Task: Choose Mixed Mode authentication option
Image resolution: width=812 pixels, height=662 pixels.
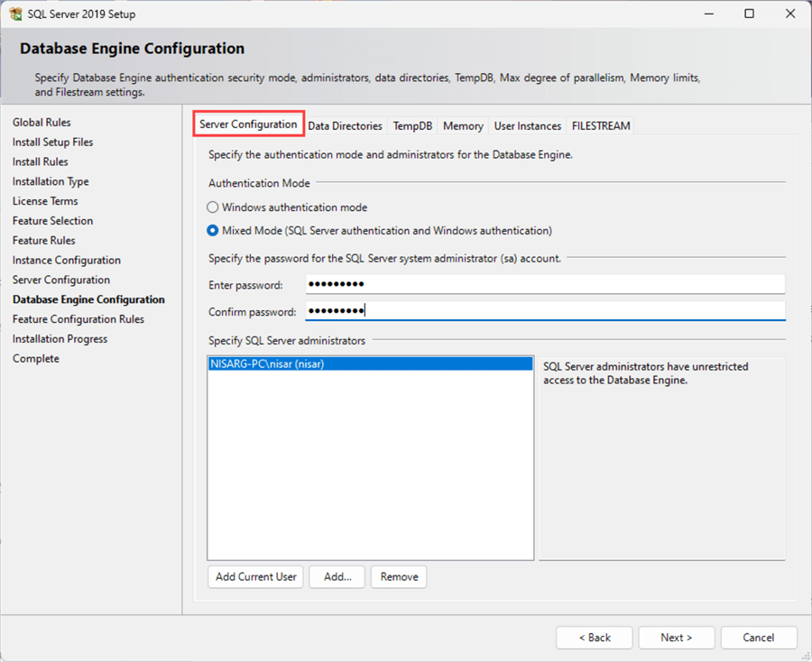Action: pos(212,231)
